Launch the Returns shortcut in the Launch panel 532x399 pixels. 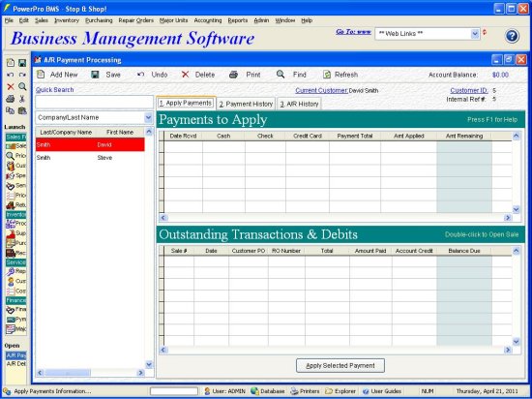[16, 205]
